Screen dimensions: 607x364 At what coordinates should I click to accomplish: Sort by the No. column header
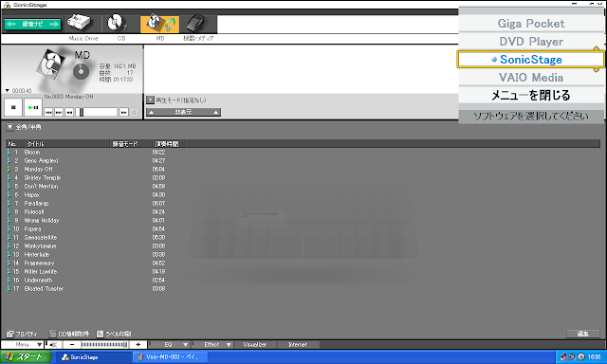(x=15, y=144)
